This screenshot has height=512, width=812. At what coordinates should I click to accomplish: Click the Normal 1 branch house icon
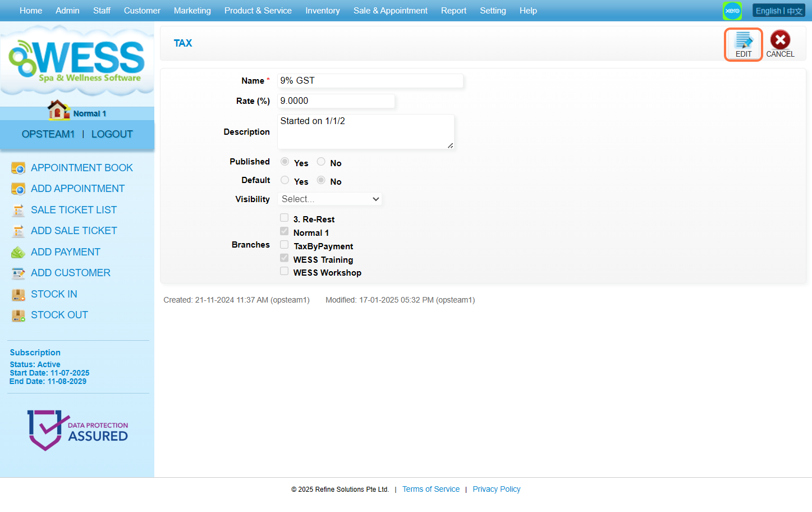pos(58,110)
